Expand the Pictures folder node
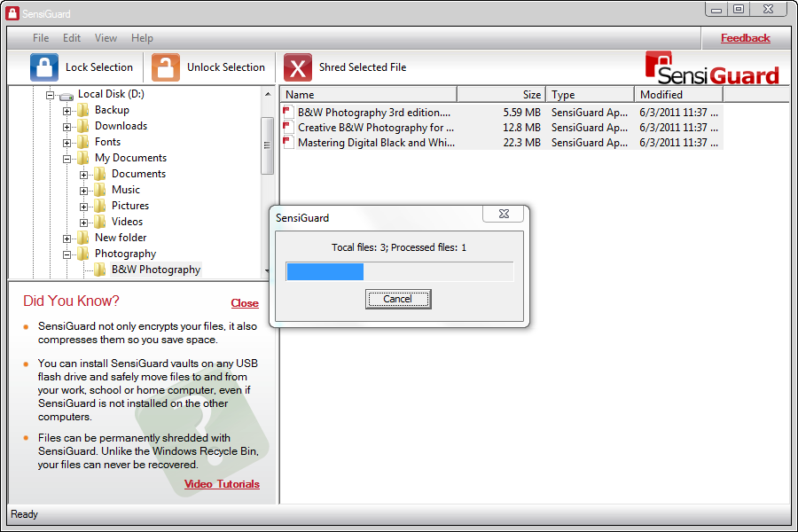 click(83, 207)
